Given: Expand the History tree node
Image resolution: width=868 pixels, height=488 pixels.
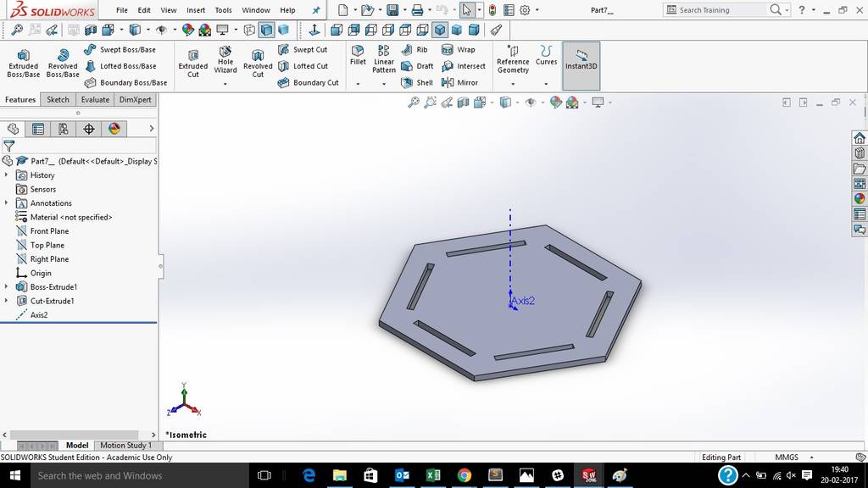Looking at the screenshot, I should (6, 175).
